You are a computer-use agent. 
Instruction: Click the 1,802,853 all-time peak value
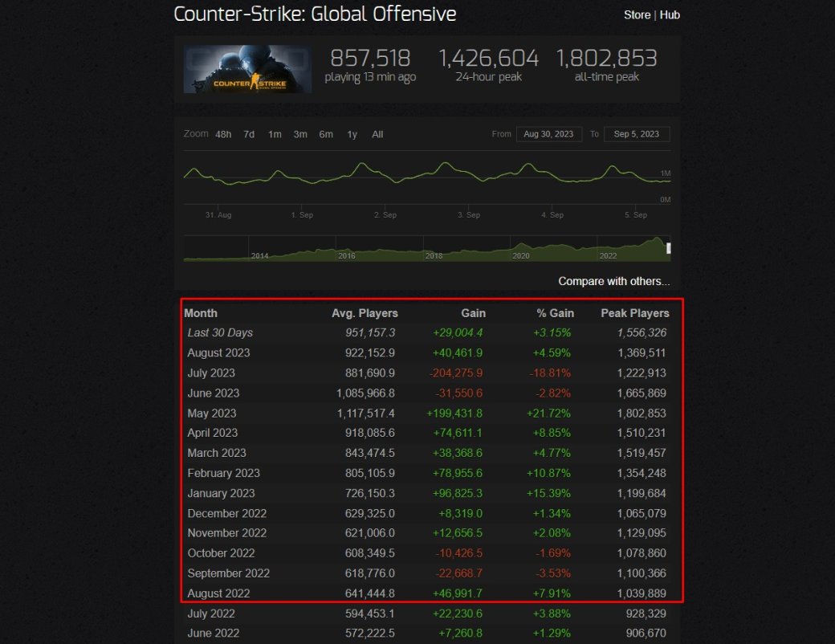[606, 58]
